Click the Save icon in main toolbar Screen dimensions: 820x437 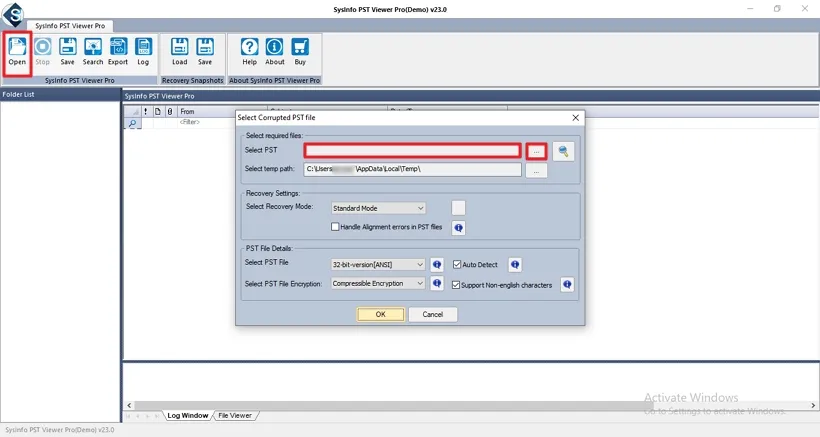tap(67, 50)
